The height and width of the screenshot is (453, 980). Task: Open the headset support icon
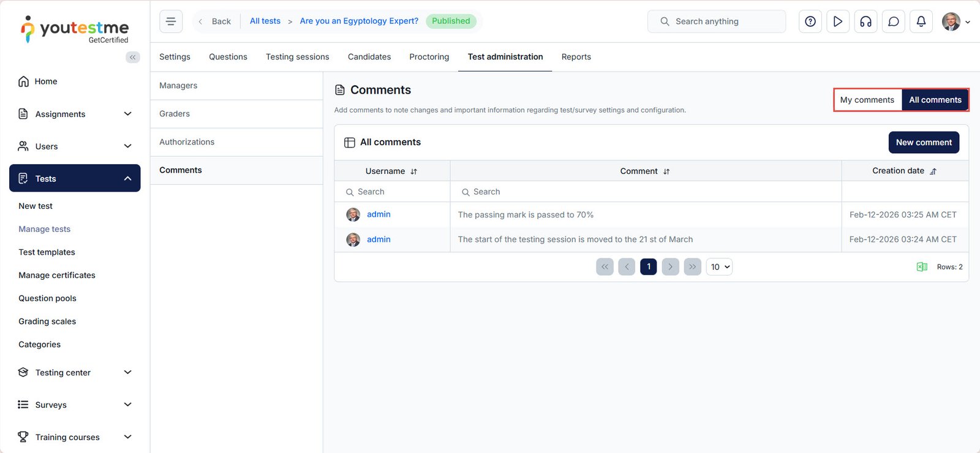coord(865,21)
